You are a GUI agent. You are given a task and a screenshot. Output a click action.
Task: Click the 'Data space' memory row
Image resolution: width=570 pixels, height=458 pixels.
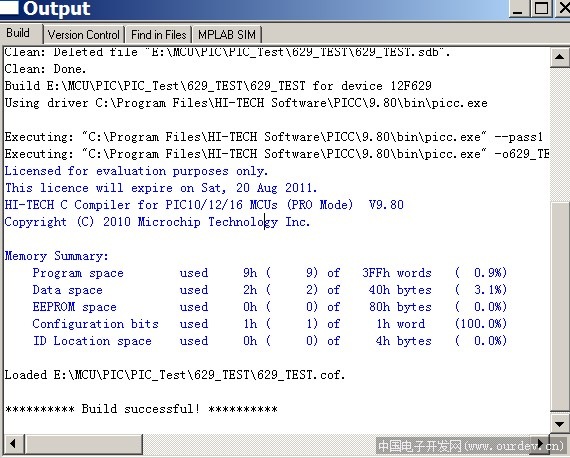[269, 290]
